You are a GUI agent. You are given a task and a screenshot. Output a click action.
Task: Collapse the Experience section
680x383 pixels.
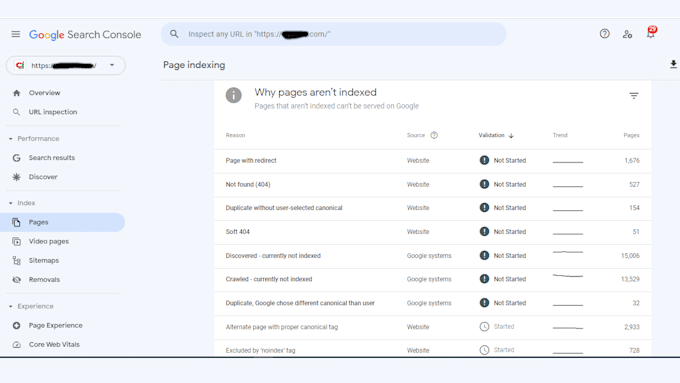pyautogui.click(x=11, y=306)
